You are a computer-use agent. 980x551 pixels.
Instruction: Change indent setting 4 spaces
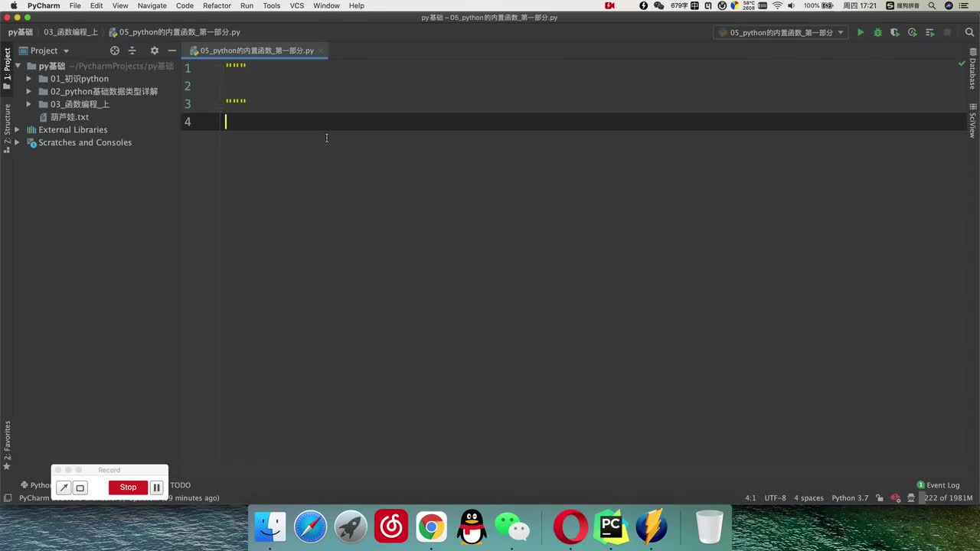coord(808,498)
